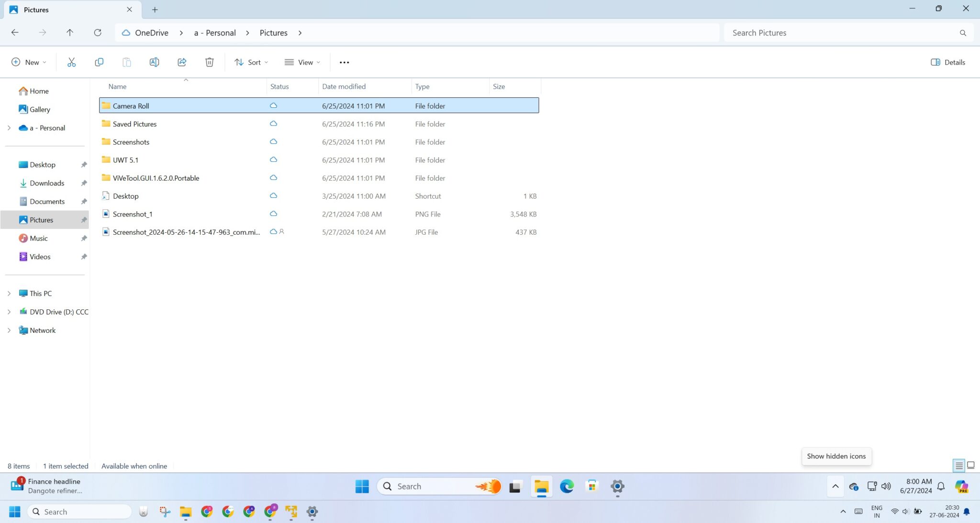Open the Pictures folder in sidebar
Viewport: 980px width, 523px height.
coord(42,219)
